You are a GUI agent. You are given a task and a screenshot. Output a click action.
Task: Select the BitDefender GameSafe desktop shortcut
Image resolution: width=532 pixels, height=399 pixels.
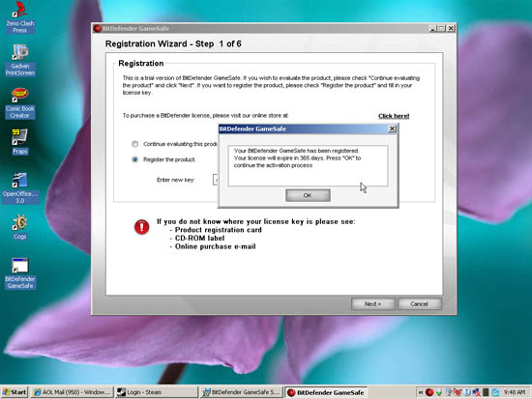[19, 273]
